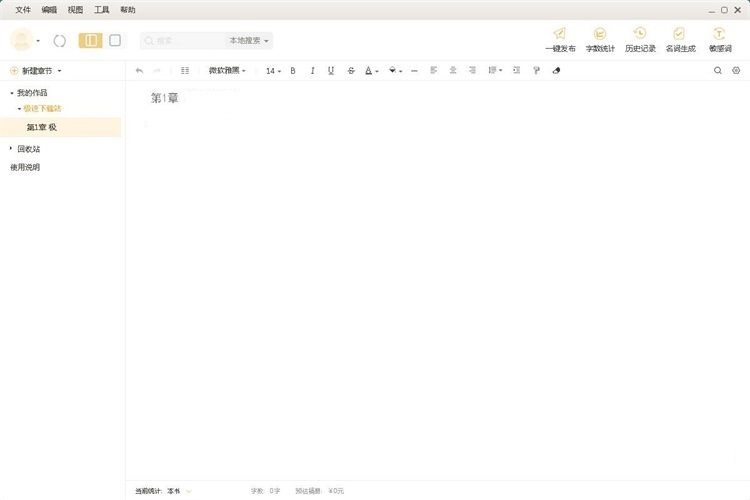Toggle underline formatting

(x=331, y=71)
